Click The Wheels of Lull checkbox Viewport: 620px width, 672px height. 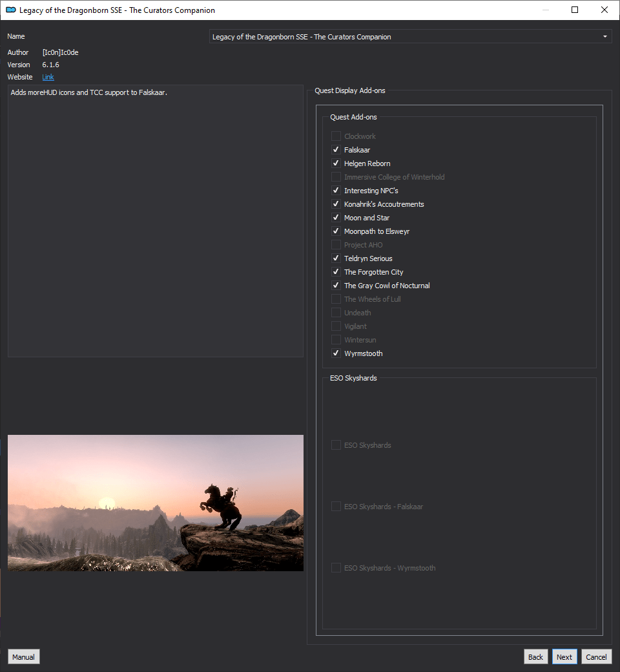[336, 299]
